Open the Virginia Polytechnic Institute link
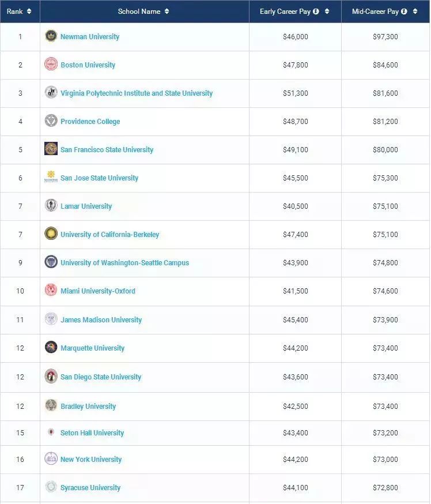Screen dimensions: 431x504 tap(137, 93)
